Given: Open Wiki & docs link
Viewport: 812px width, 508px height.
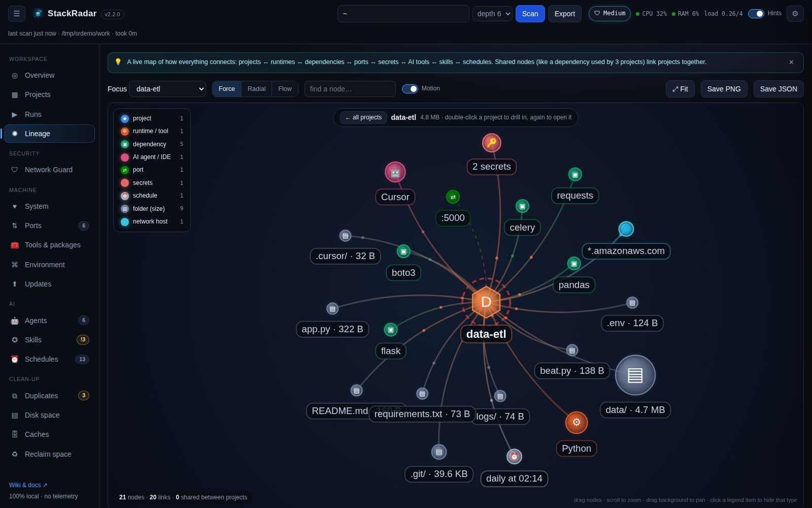Looking at the screenshot, I should 28,485.
